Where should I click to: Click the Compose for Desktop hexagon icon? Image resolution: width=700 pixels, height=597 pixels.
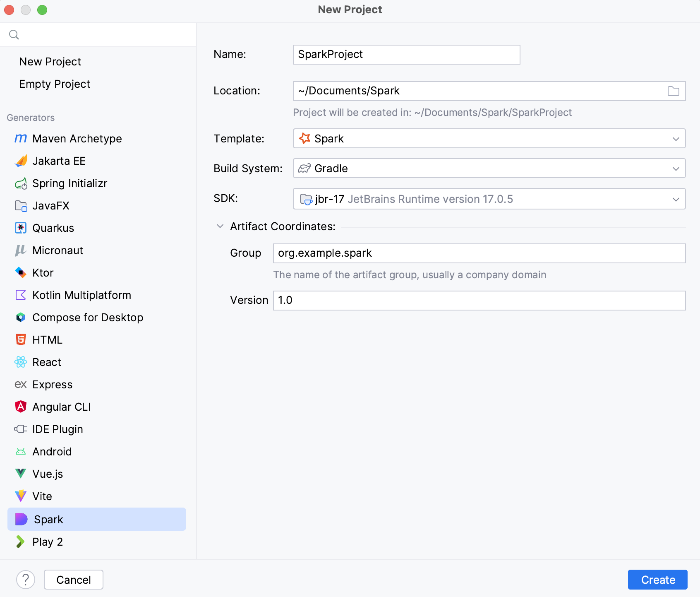coord(21,317)
